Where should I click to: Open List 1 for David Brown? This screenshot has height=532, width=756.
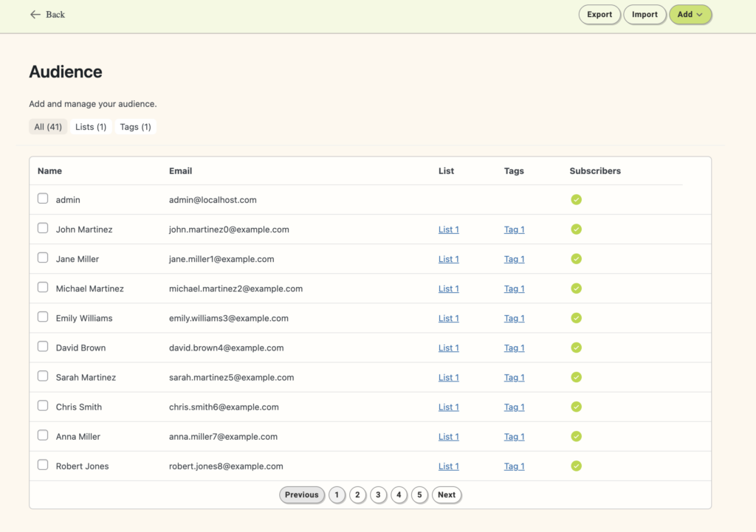pos(448,348)
